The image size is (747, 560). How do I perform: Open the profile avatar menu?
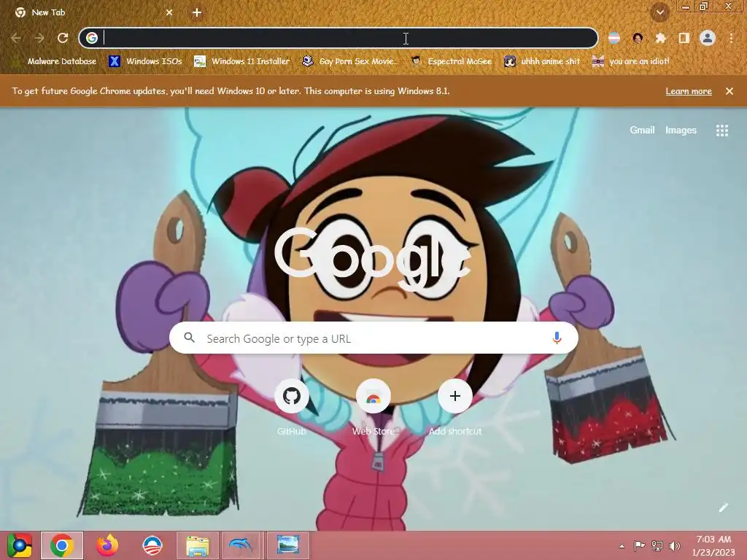(x=708, y=38)
